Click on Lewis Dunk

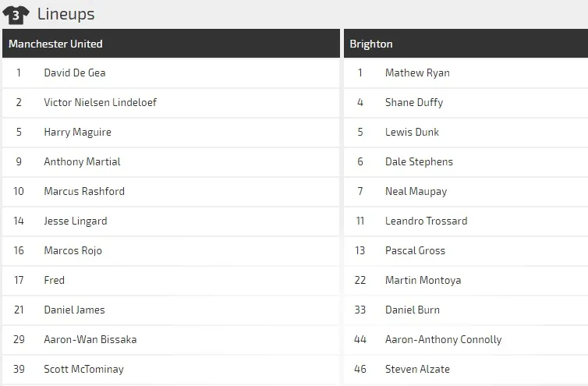click(412, 133)
